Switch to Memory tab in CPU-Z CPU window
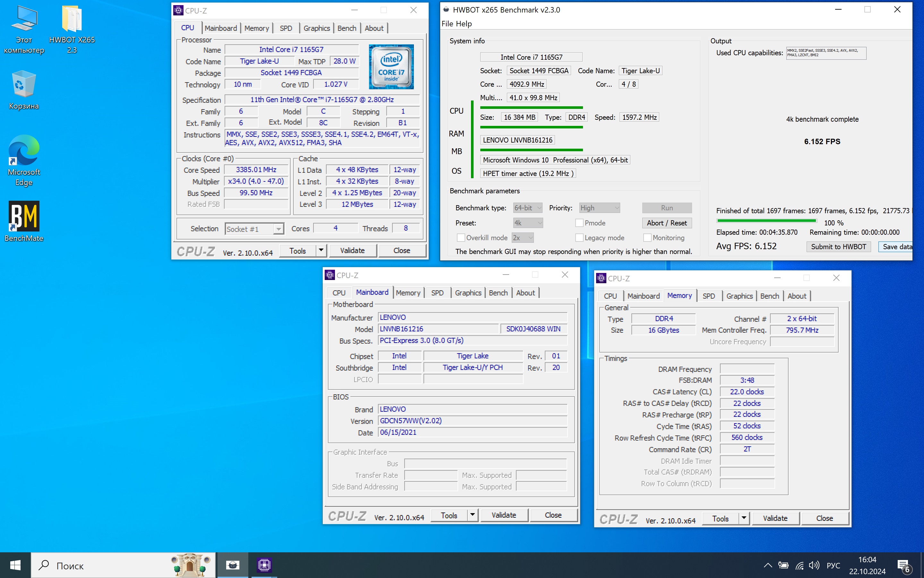The height and width of the screenshot is (578, 924). 257,28
